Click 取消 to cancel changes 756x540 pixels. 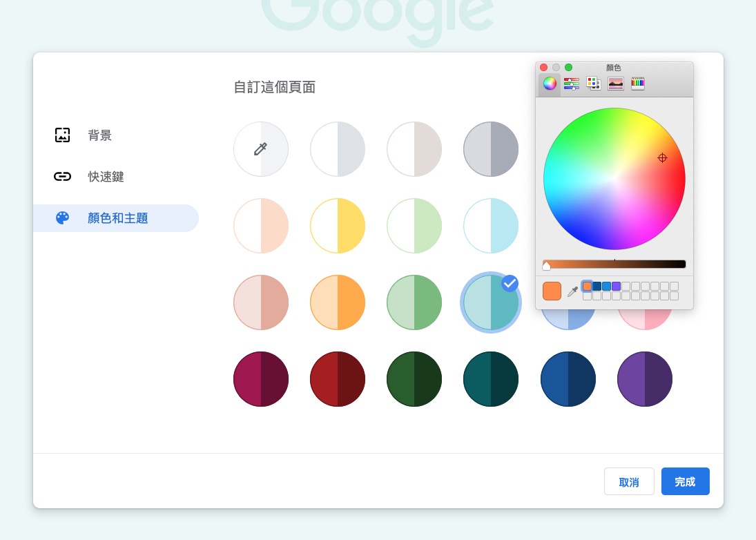point(629,481)
